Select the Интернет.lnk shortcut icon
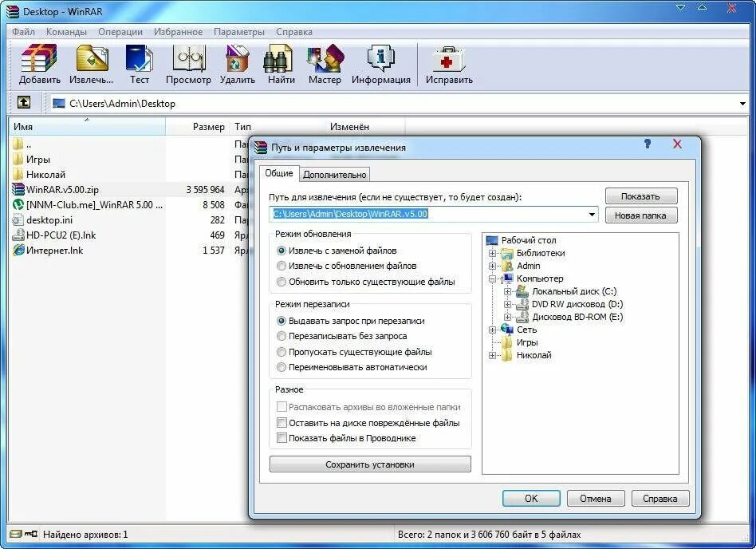 [x=18, y=250]
